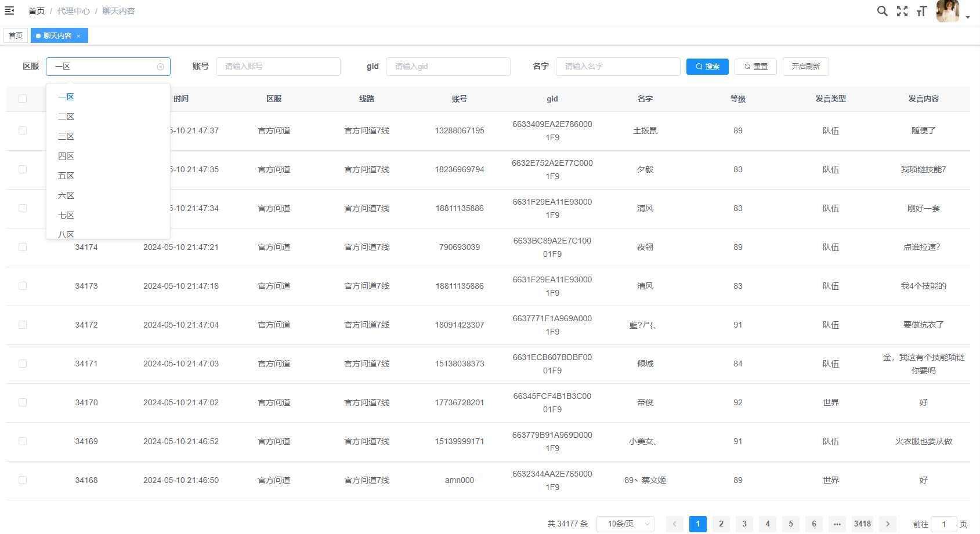Viewport: 980px width, 534px height.
Task: Click the 发言类型 column header
Action: pyautogui.click(x=831, y=99)
